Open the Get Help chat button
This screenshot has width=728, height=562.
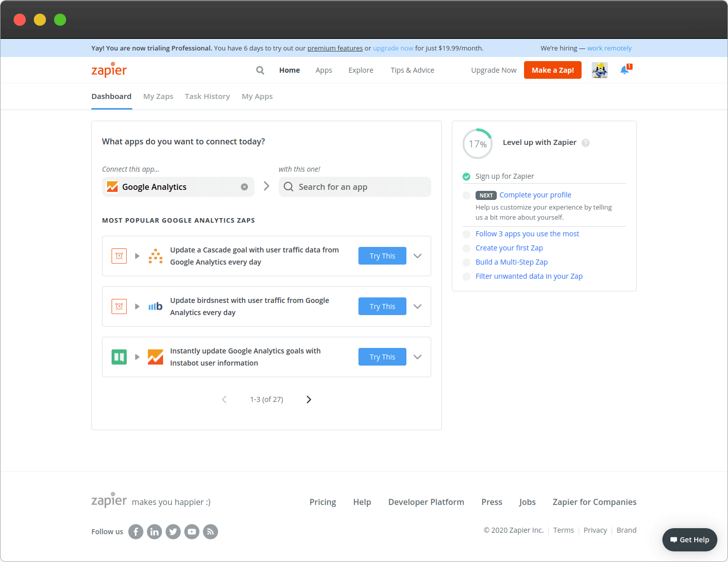click(690, 540)
